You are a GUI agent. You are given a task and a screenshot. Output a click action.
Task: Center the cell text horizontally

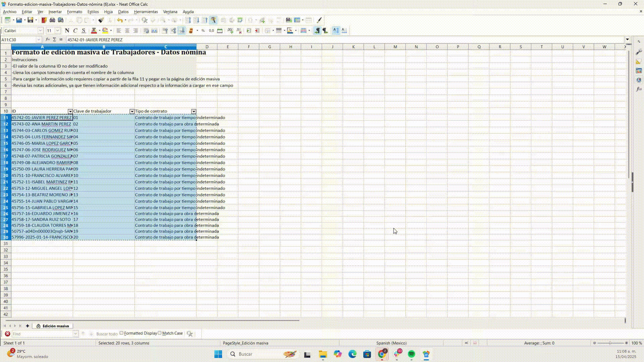[x=127, y=31]
